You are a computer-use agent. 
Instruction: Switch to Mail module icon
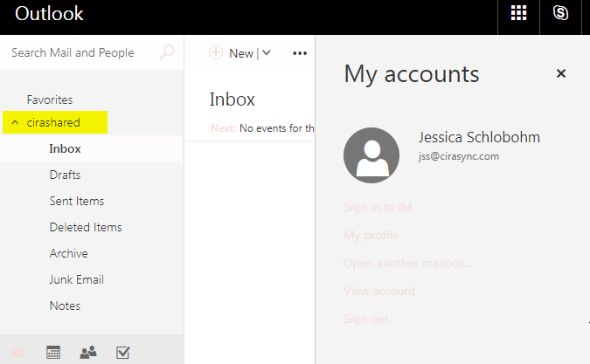(18, 352)
